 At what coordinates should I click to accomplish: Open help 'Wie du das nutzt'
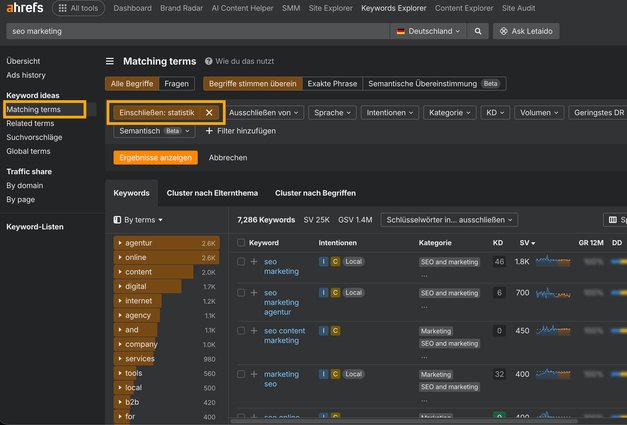tap(239, 61)
